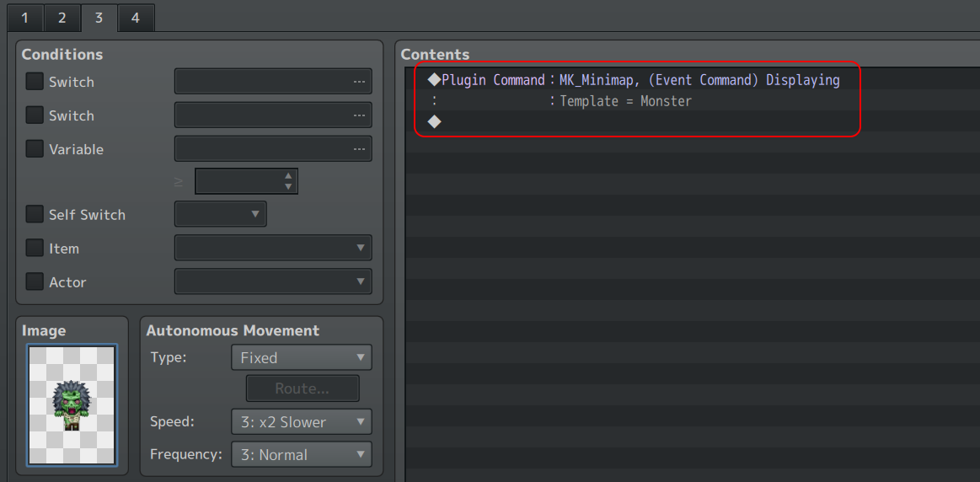
Task: Check the Actor condition checkbox
Action: coord(35,281)
